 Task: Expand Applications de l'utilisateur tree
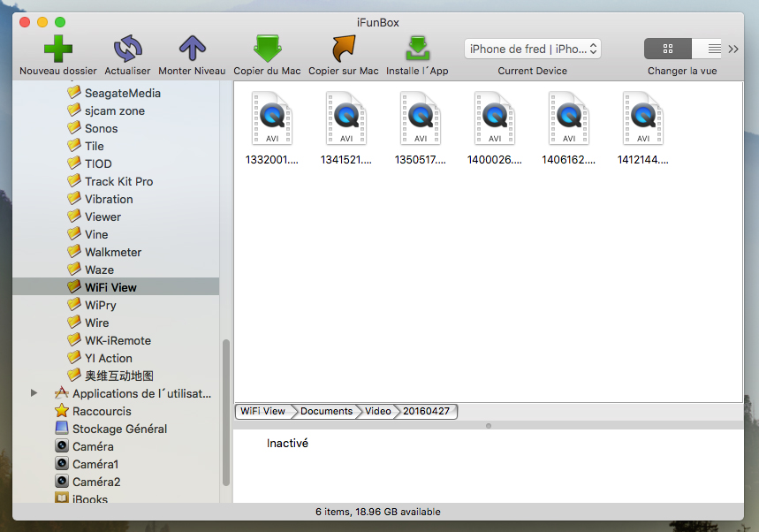34,393
